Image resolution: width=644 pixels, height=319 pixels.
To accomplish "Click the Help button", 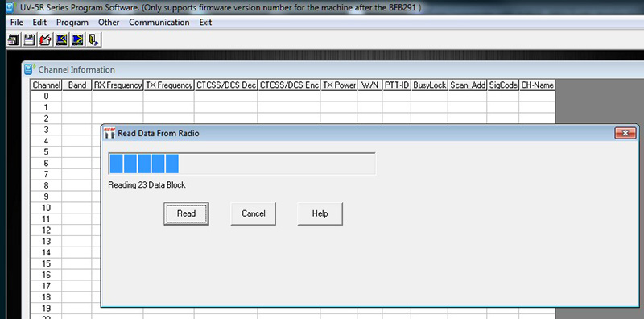I will coord(320,213).
